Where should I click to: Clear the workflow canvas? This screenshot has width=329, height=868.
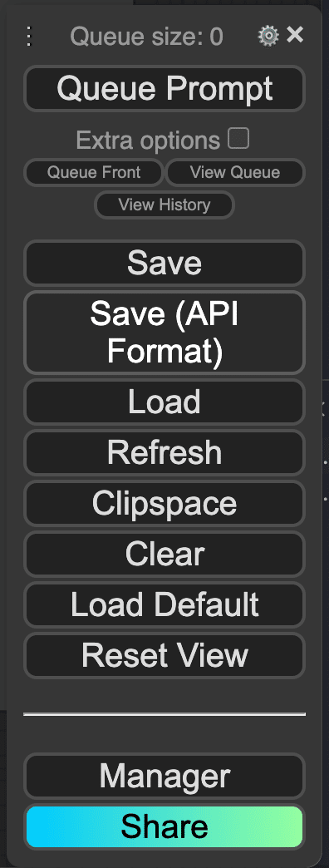[x=164, y=554]
